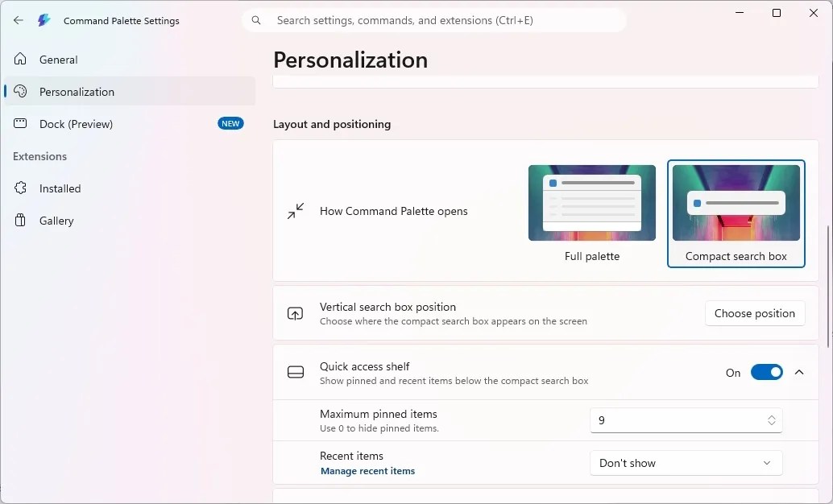The width and height of the screenshot is (833, 504).
Task: Click the NEW badge on Dock
Action: (x=230, y=124)
